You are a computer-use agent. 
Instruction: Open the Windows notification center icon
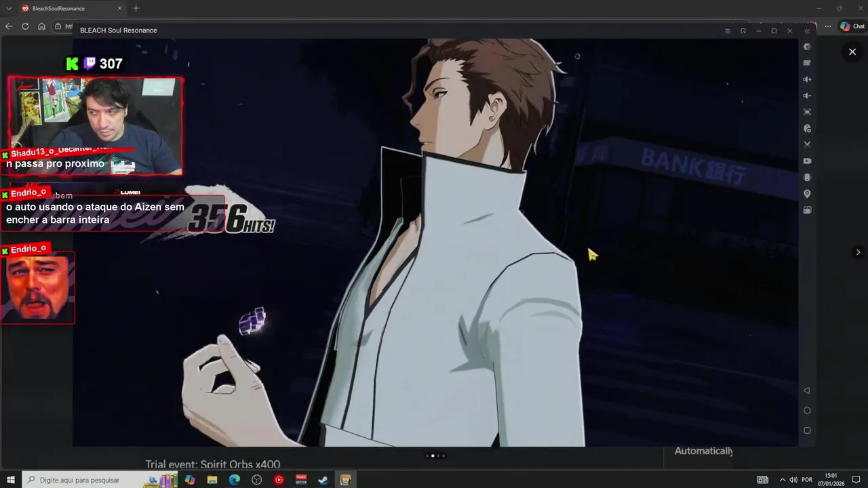click(856, 480)
